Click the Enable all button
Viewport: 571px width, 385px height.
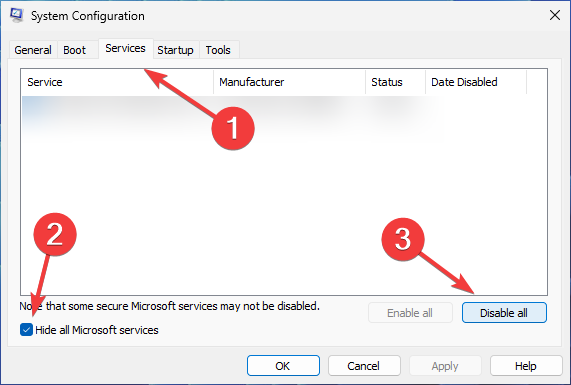(410, 313)
